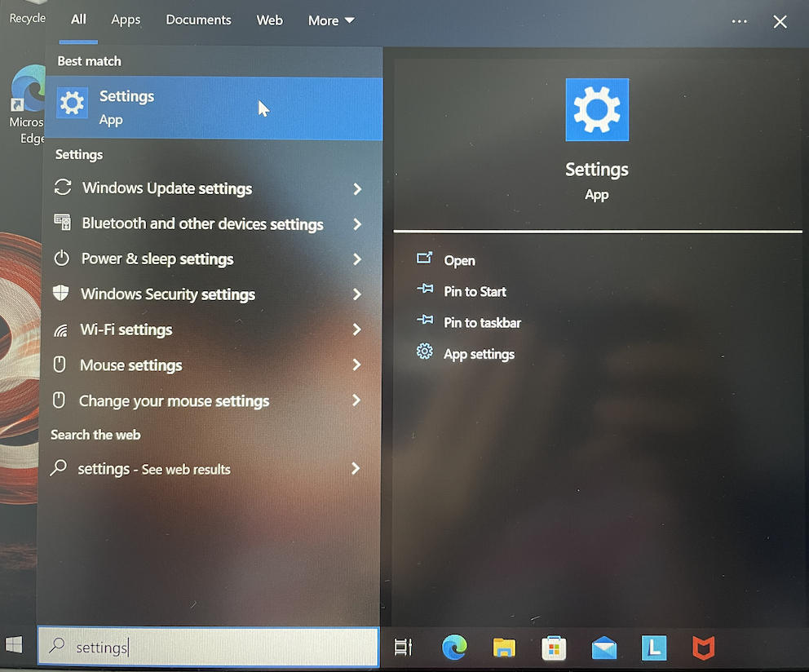Open Task View on the taskbar
The image size is (809, 672).
point(403,647)
